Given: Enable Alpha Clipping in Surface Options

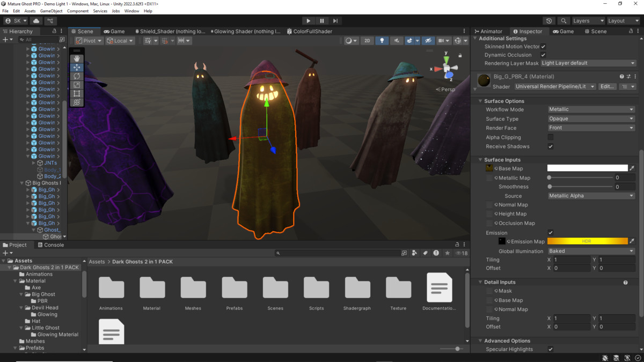Looking at the screenshot, I should [x=551, y=137].
